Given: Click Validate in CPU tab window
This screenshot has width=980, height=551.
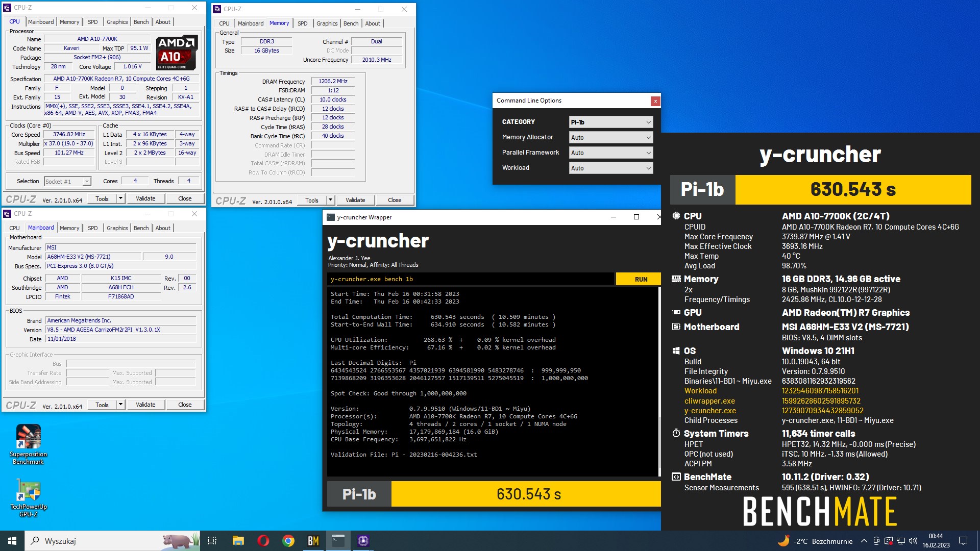Looking at the screenshot, I should [x=145, y=198].
